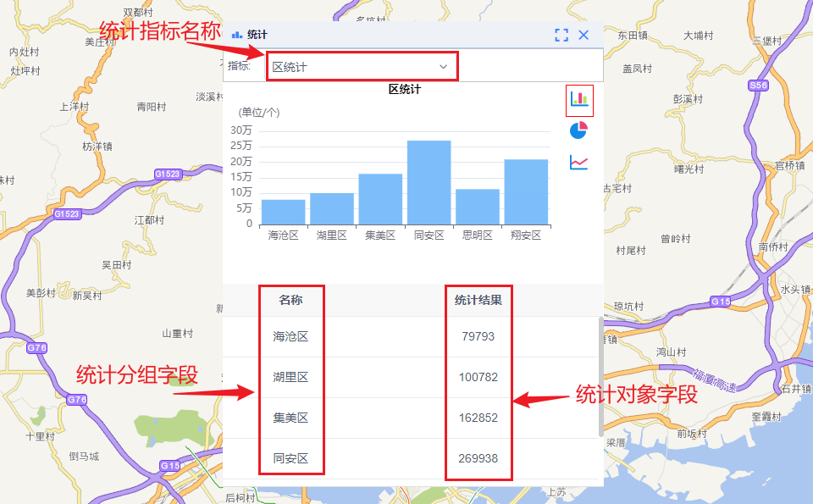Select the highlighted bar chart view icon

[578, 100]
